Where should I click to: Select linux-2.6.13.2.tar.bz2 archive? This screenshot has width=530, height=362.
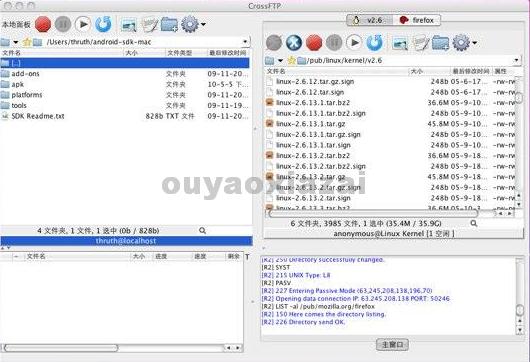390,155
